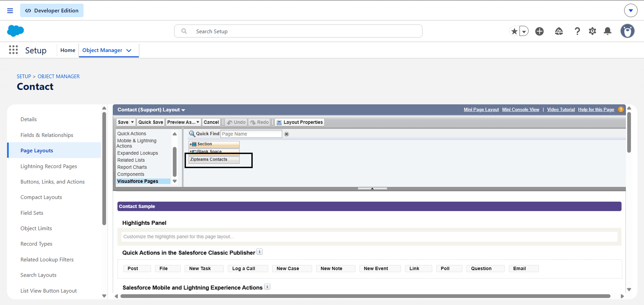Viewport: 644px width, 305px height.
Task: Click the favorites star icon
Action: point(514,31)
